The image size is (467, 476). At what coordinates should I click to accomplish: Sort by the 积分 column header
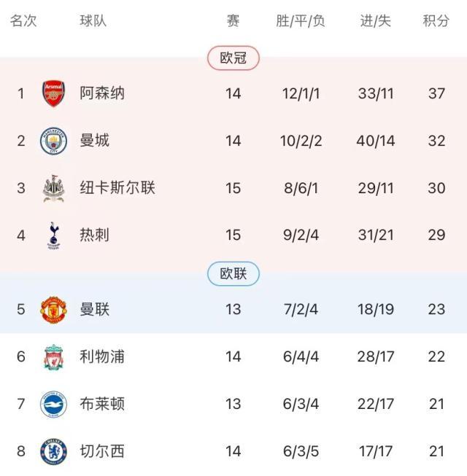click(x=436, y=20)
